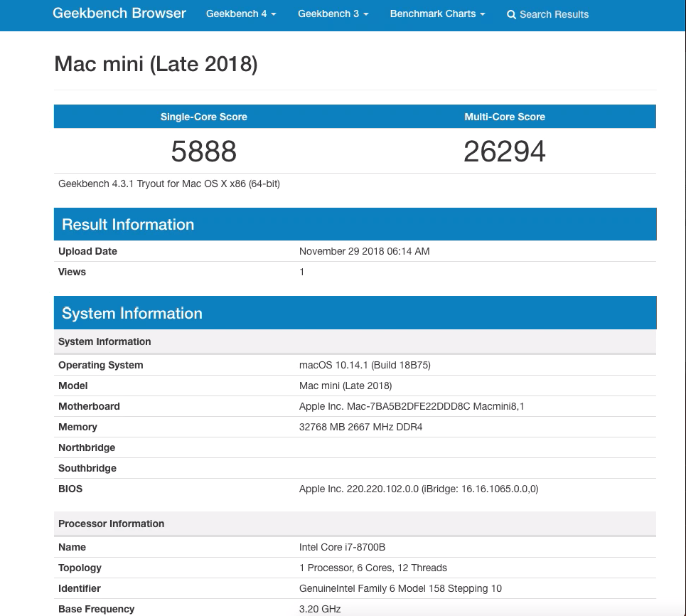This screenshot has height=616, width=686.
Task: Select the upload date November 29 2018 06:14 AM
Action: (365, 251)
